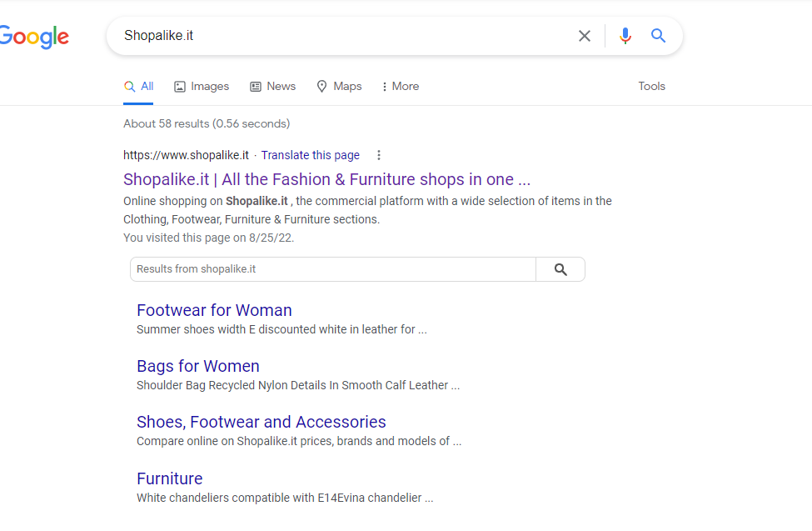
Task: Click the https://www.shopalike.it URL text
Action: point(186,156)
